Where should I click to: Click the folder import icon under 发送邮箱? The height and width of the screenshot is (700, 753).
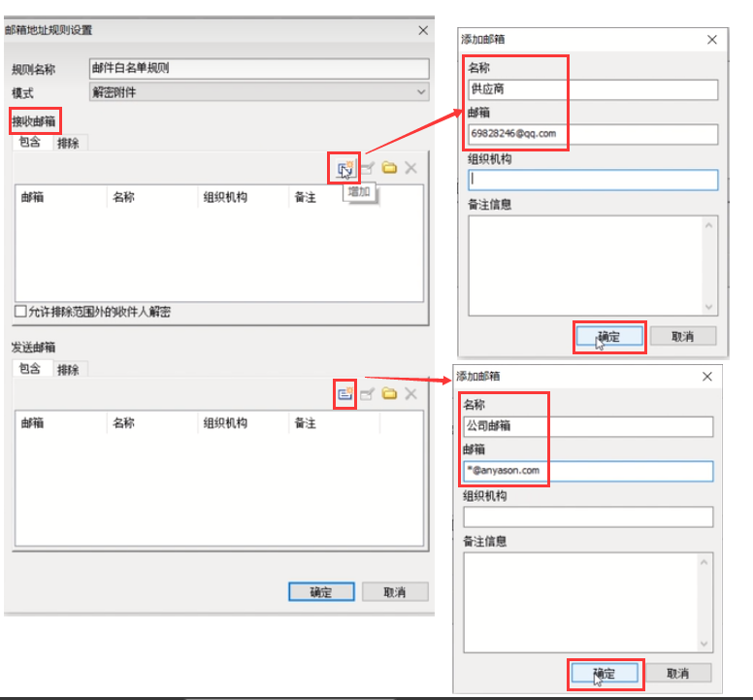point(389,393)
